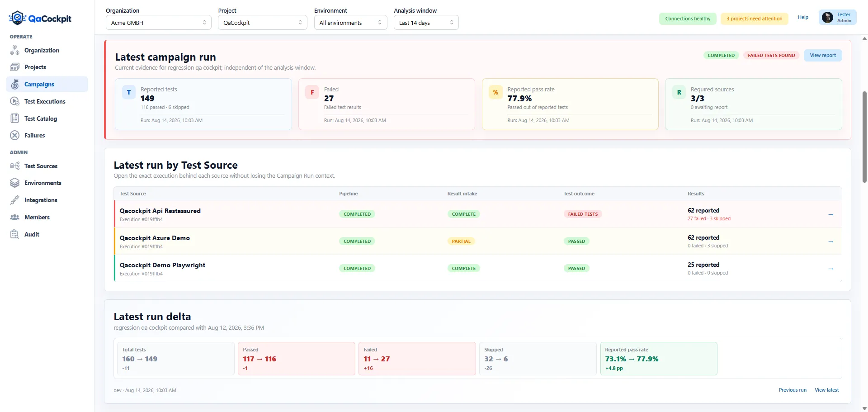Click the Failed 11 → 27 delta card
The width and height of the screenshot is (868, 412).
click(x=417, y=359)
